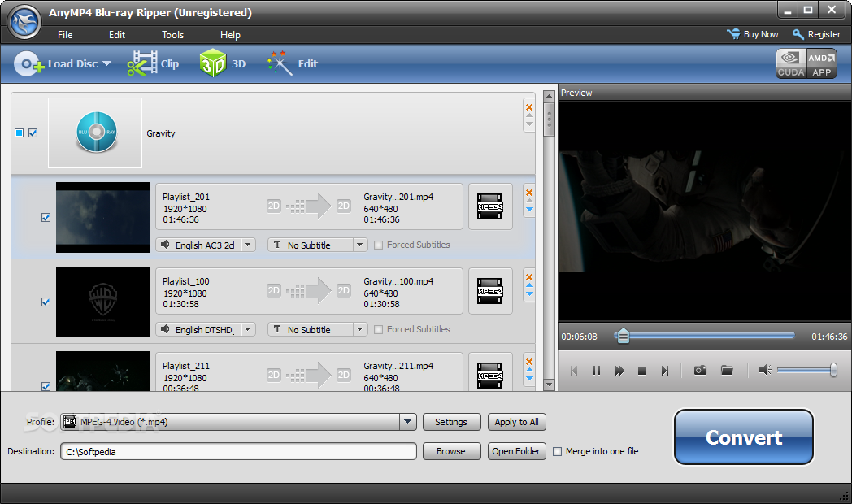This screenshot has height=504, width=852.
Task: Enable Forced Subtitles for Playlist_201
Action: click(379, 245)
